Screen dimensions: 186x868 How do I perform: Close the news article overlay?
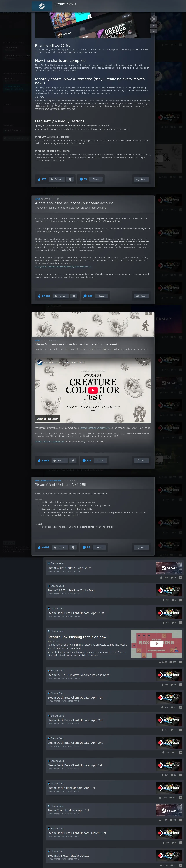[x=154, y=19]
